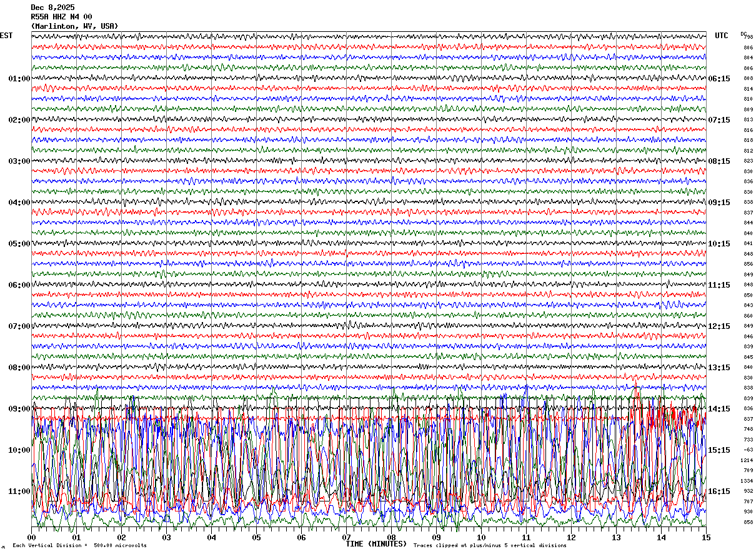Image resolution: width=756 pixels, height=554 pixels.
Task: Click the '08:00' EST hour label
Action: pos(19,368)
